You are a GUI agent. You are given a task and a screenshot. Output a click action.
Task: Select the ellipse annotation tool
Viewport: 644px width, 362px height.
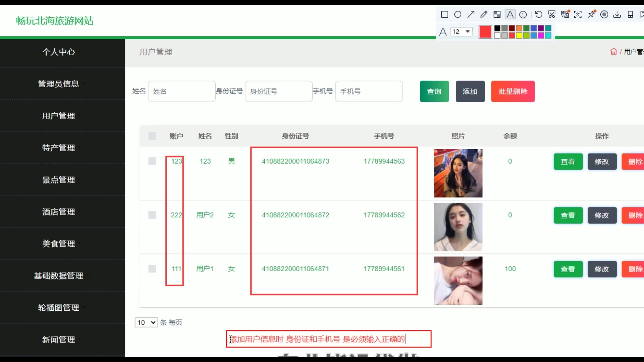[458, 14]
